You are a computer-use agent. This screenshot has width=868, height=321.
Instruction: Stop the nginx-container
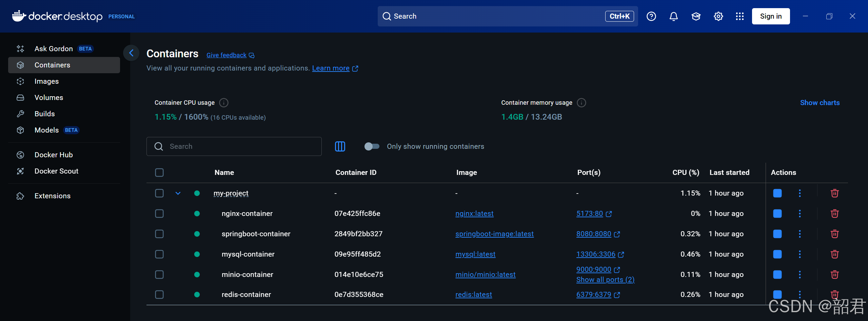[x=777, y=214]
